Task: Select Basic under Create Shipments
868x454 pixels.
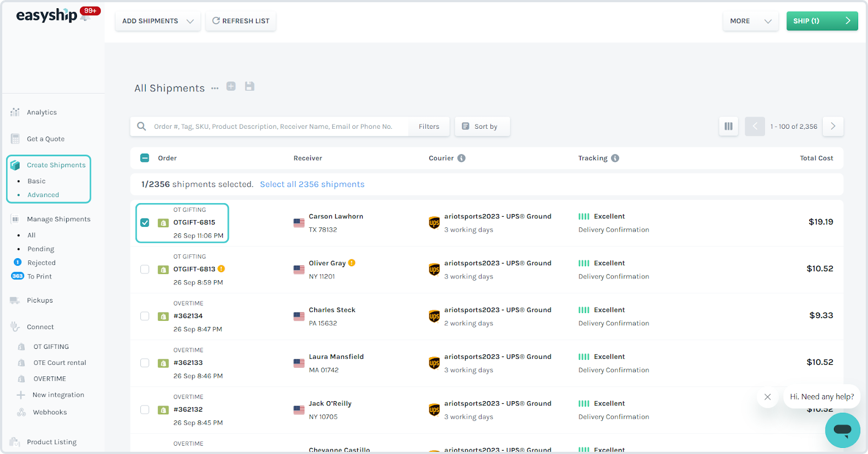Action: point(36,181)
